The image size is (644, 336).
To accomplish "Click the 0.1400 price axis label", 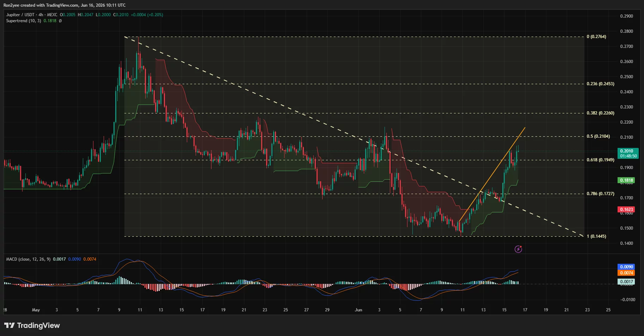I will [626, 243].
